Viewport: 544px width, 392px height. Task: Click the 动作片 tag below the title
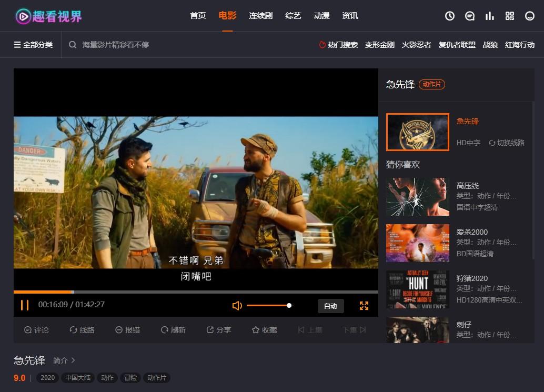tap(156, 377)
